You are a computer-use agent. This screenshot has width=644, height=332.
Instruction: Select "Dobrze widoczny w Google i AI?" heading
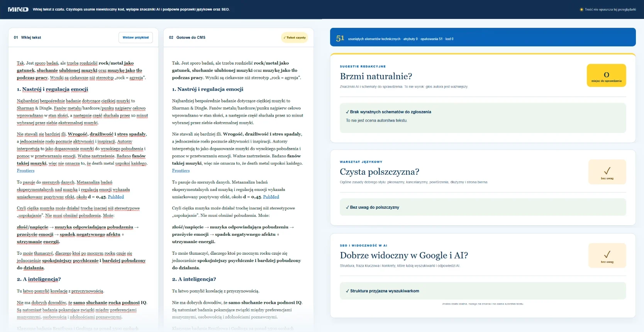pos(404,255)
